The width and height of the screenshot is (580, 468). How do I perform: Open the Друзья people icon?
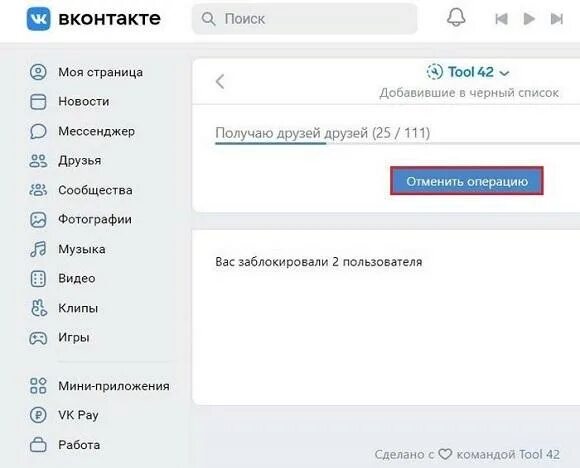(38, 161)
